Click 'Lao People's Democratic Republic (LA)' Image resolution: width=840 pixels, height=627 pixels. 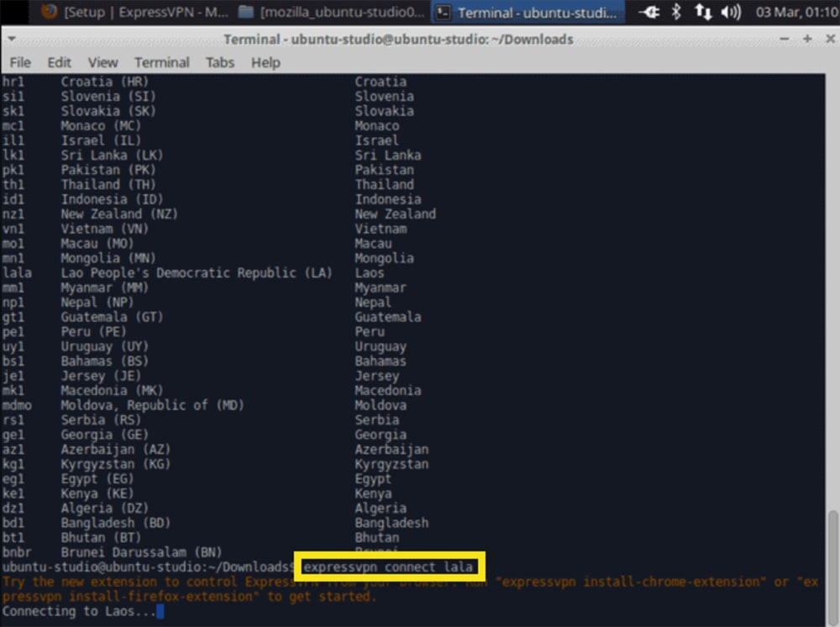[196, 273]
